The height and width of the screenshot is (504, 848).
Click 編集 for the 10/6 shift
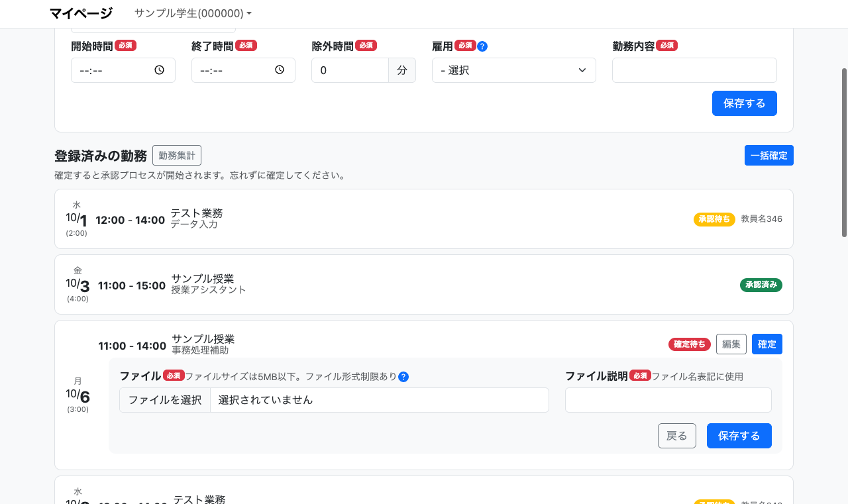pyautogui.click(x=731, y=344)
